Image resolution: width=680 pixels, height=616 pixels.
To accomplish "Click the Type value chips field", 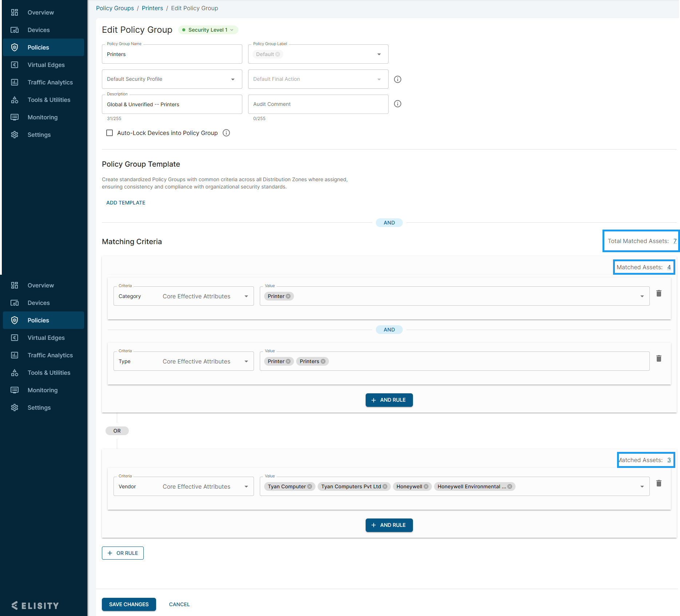I will coord(455,361).
